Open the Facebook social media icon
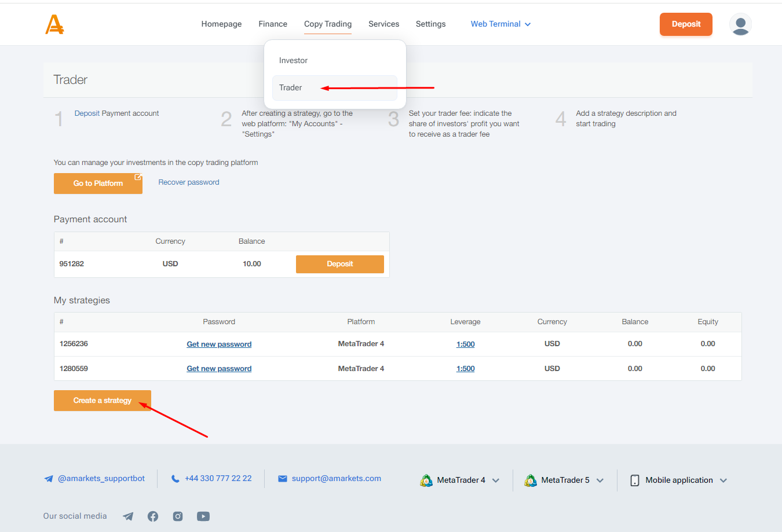Image resolution: width=782 pixels, height=532 pixels. click(x=153, y=516)
